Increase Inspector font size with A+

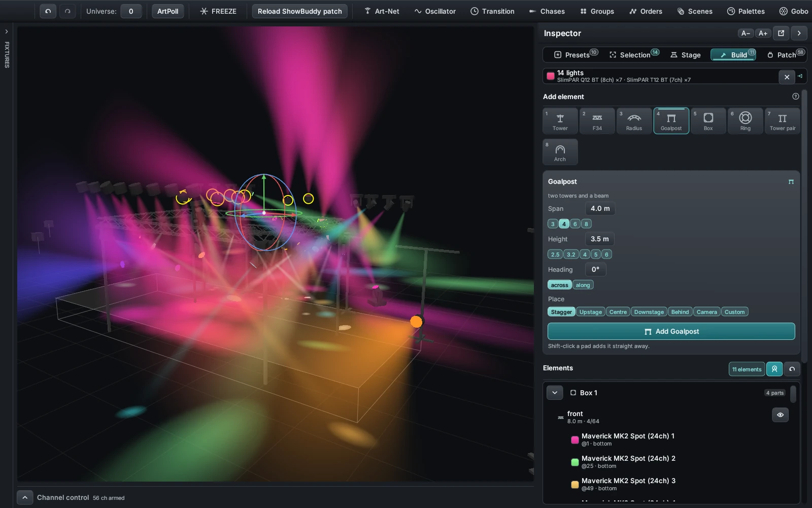coord(763,33)
